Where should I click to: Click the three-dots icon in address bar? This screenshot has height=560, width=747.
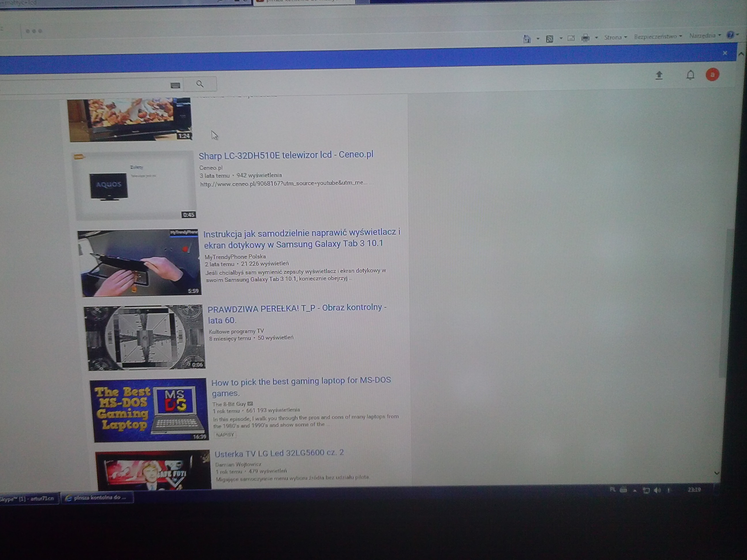tap(34, 31)
